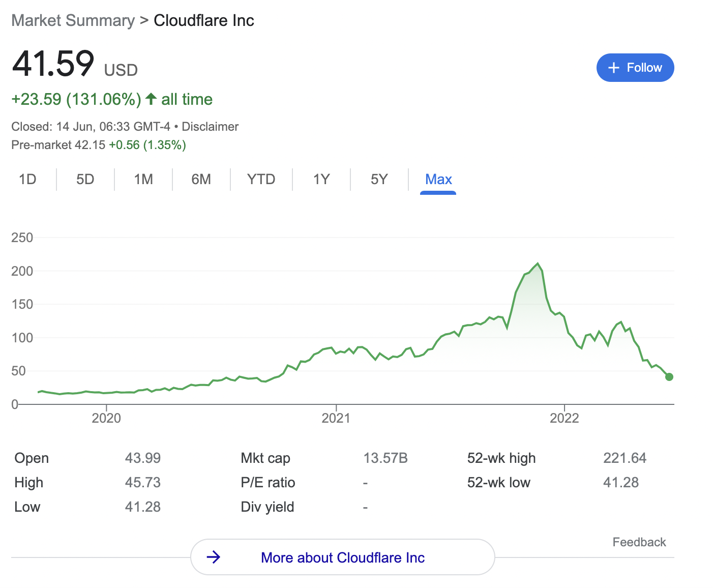Click the Cloudflare Inc title text
Image resolution: width=713 pixels, height=588 pixels.
point(204,20)
